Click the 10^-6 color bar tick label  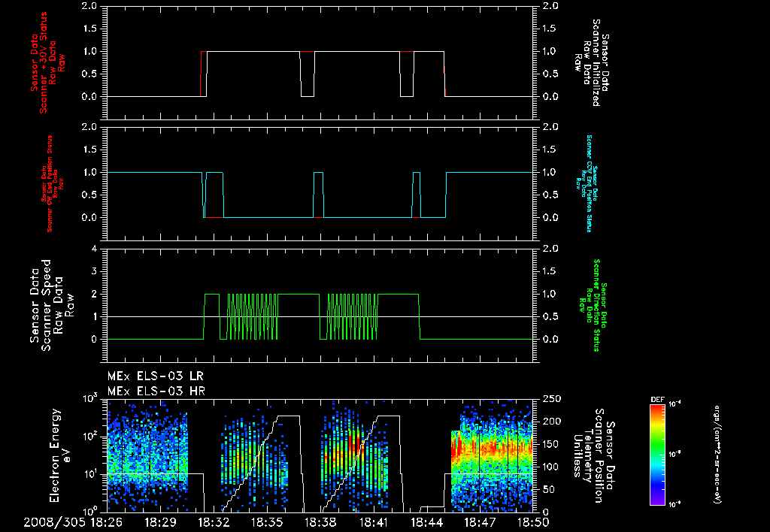[675, 504]
